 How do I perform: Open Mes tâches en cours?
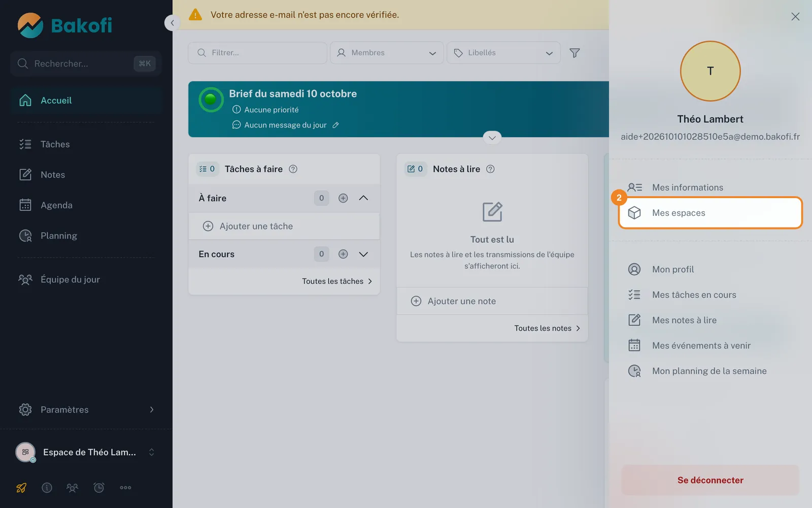click(x=710, y=295)
